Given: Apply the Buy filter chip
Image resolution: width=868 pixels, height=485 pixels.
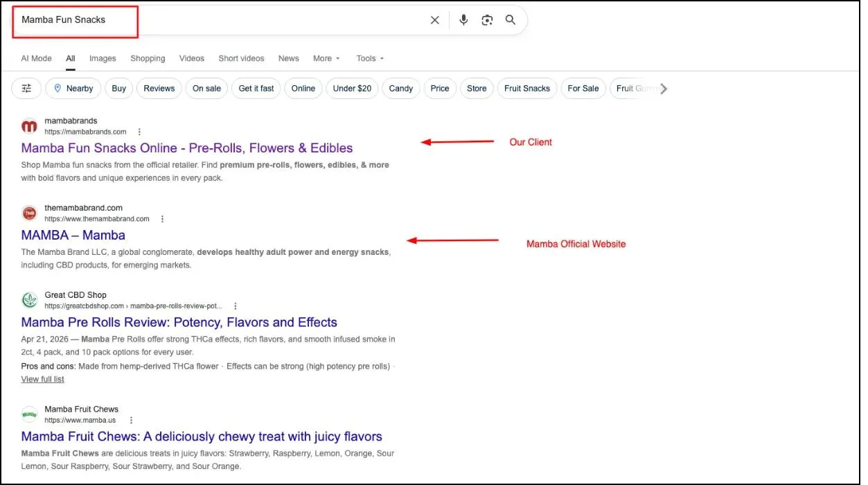Looking at the screenshot, I should coord(119,88).
